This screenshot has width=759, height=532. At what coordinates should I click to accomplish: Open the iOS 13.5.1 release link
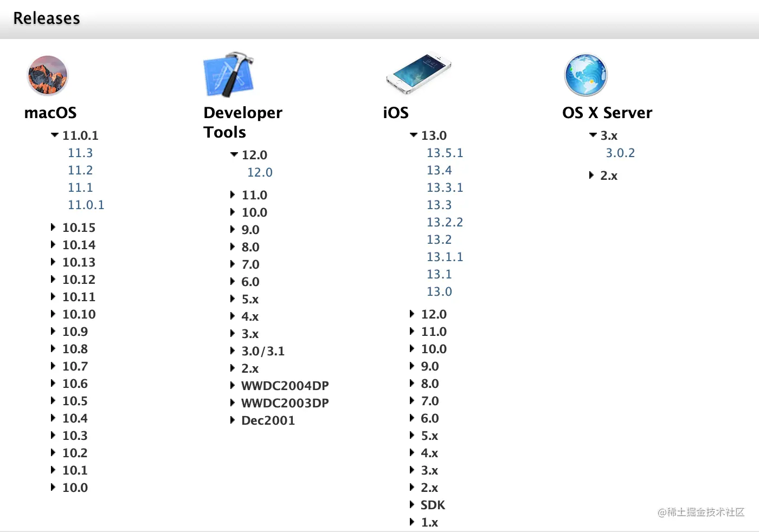coord(445,153)
